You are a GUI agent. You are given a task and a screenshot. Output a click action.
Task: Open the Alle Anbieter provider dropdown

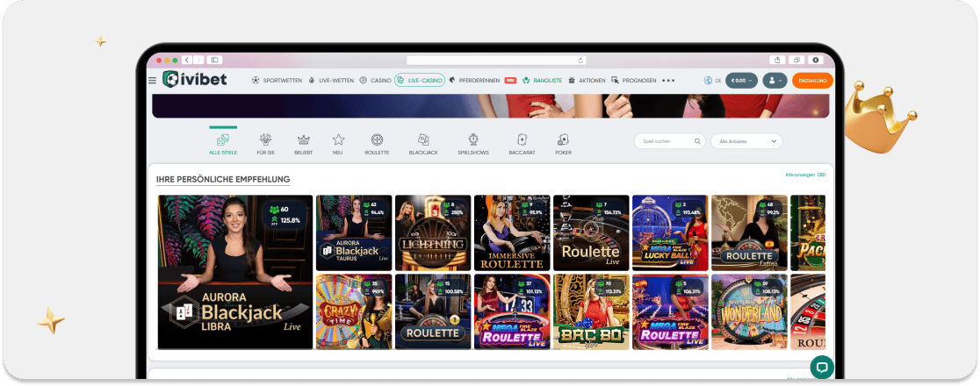pos(746,141)
